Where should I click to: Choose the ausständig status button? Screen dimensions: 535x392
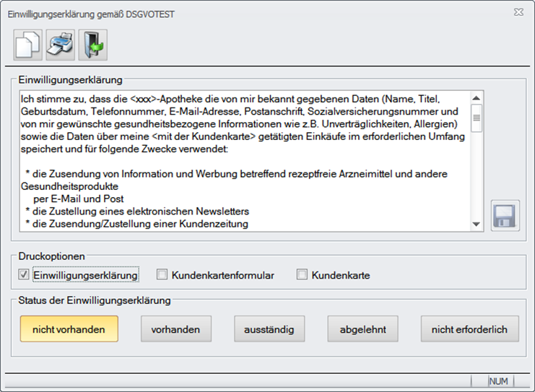pos(269,329)
